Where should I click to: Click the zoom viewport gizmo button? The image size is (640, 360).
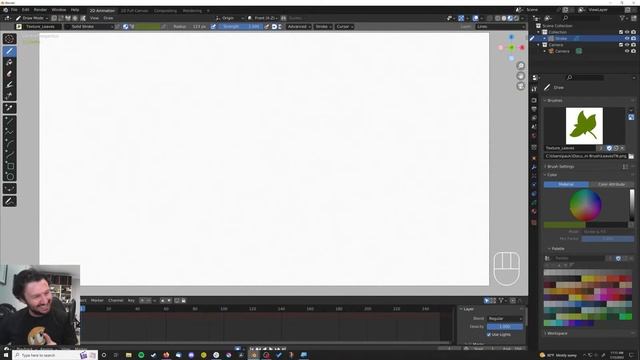[520, 66]
